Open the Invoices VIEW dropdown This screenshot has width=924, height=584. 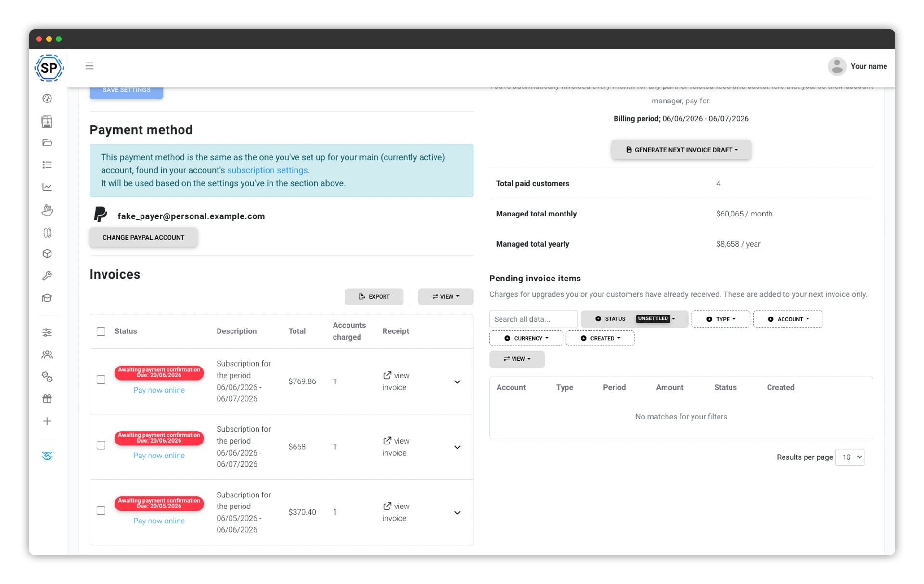[x=446, y=297]
